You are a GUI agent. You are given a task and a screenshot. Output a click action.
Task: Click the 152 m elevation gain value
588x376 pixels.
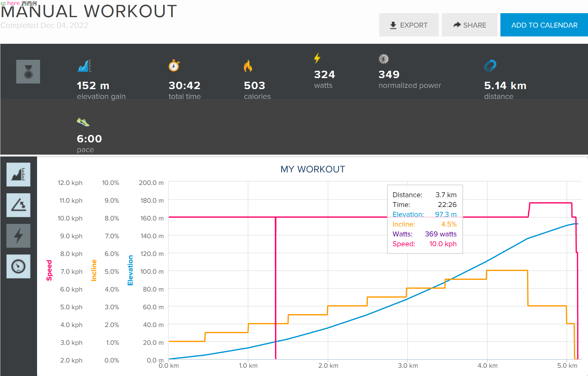tap(93, 85)
